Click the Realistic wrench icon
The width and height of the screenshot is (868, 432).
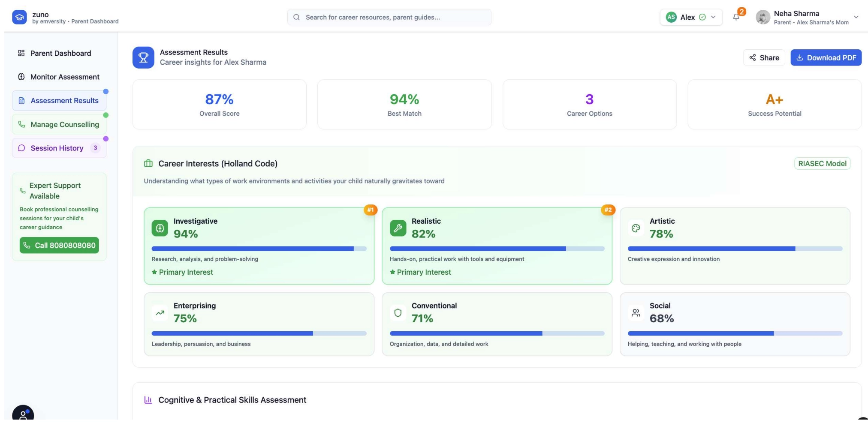[398, 228]
